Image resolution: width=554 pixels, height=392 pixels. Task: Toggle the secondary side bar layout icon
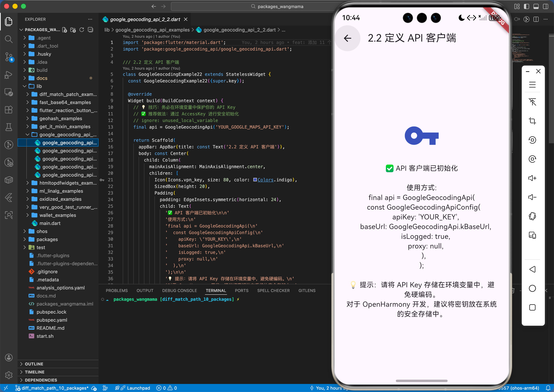coord(545,7)
